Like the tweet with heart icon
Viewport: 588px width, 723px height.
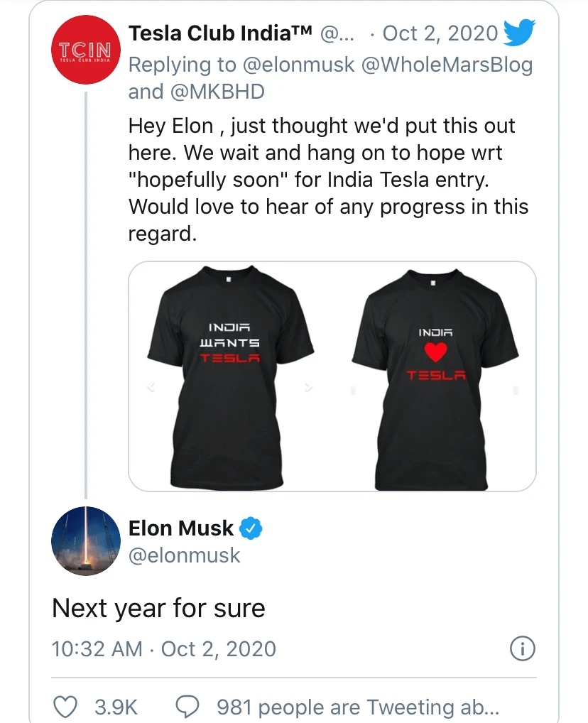click(66, 707)
